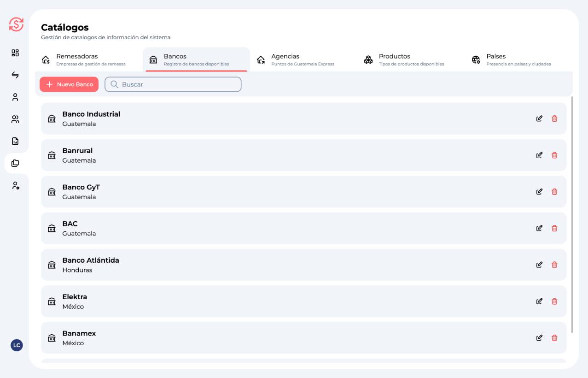Select the Bancos tab
The width and height of the screenshot is (588, 378).
196,59
